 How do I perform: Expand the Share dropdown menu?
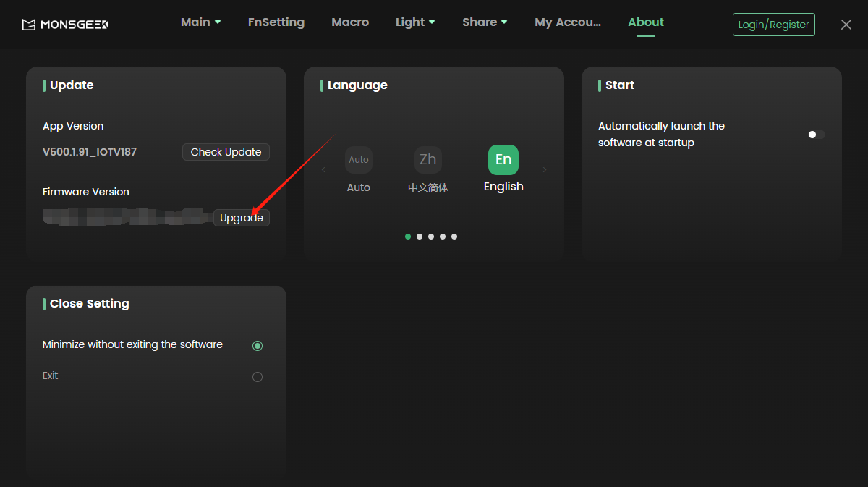[485, 22]
